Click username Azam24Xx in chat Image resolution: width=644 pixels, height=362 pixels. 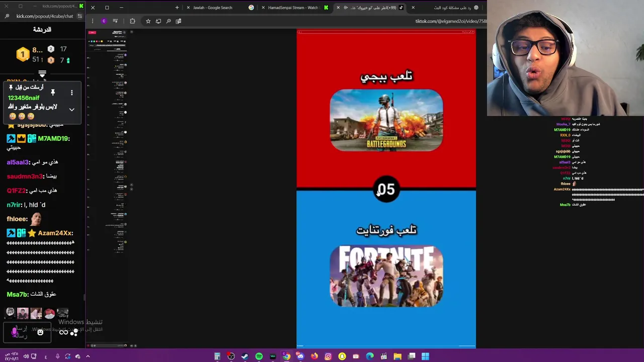pos(55,233)
